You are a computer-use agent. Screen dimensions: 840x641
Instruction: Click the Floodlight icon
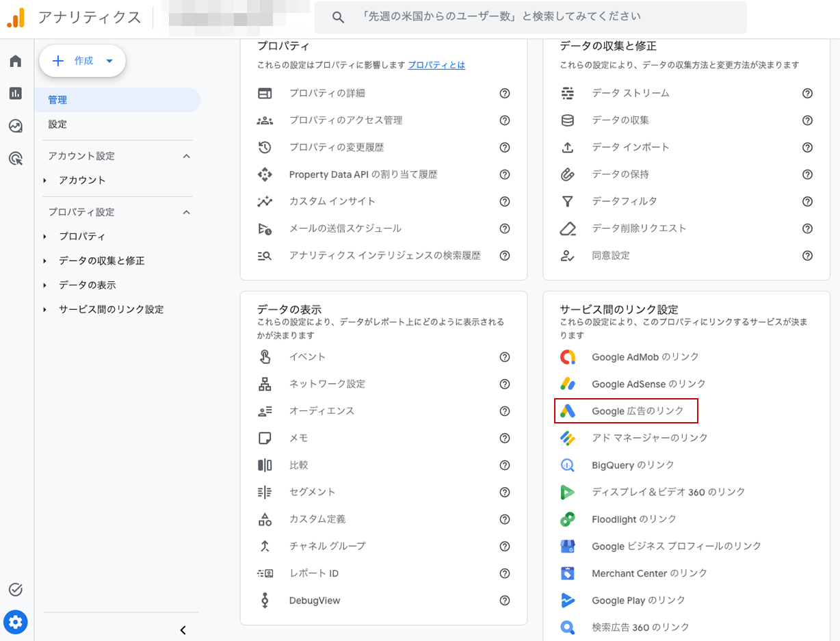(567, 519)
